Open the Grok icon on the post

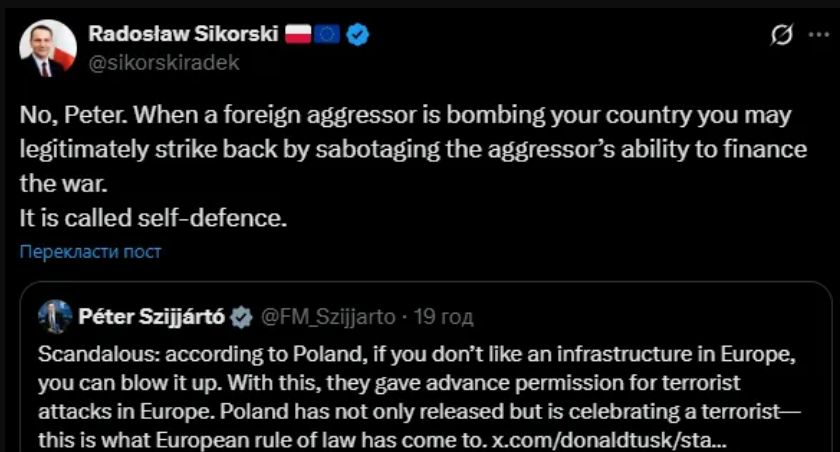click(783, 35)
